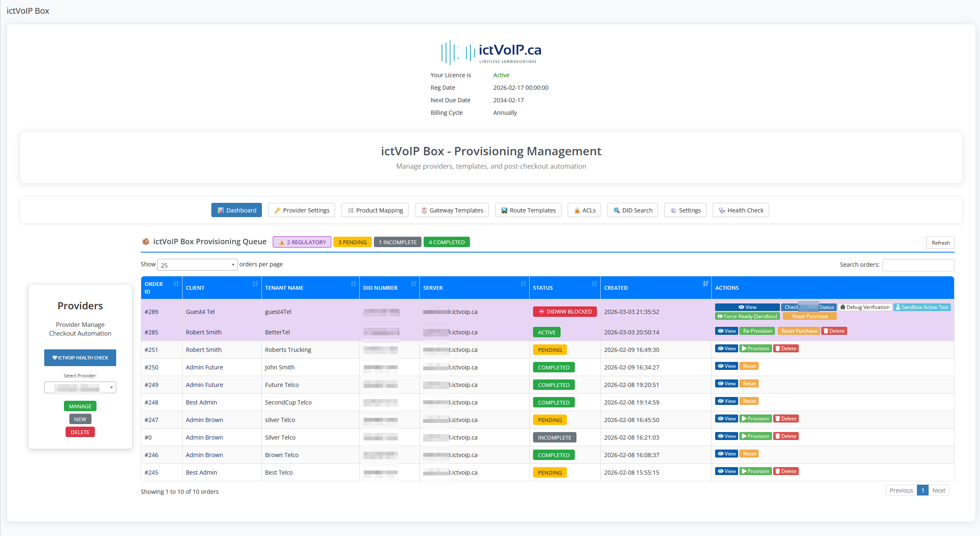This screenshot has width=980, height=536.
Task: Sort by Status column
Action: (x=564, y=288)
